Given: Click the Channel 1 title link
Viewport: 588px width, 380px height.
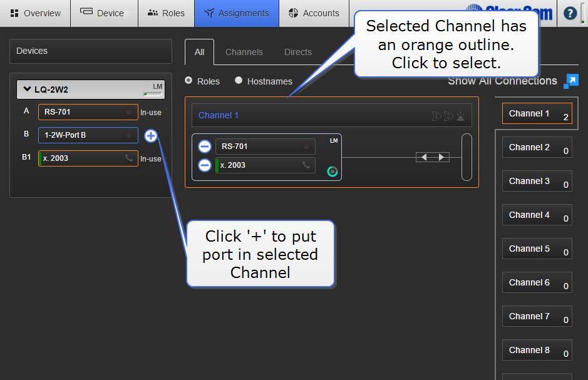Looking at the screenshot, I should click(219, 115).
